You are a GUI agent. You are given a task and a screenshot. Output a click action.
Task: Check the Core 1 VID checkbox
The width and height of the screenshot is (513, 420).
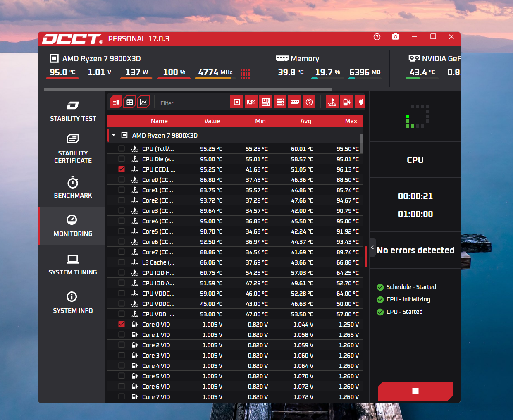tap(122, 334)
